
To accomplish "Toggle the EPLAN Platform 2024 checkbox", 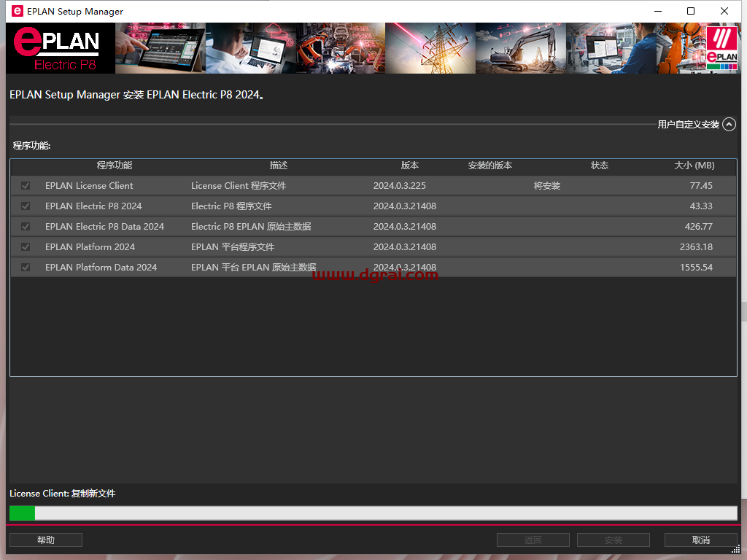I will point(26,247).
